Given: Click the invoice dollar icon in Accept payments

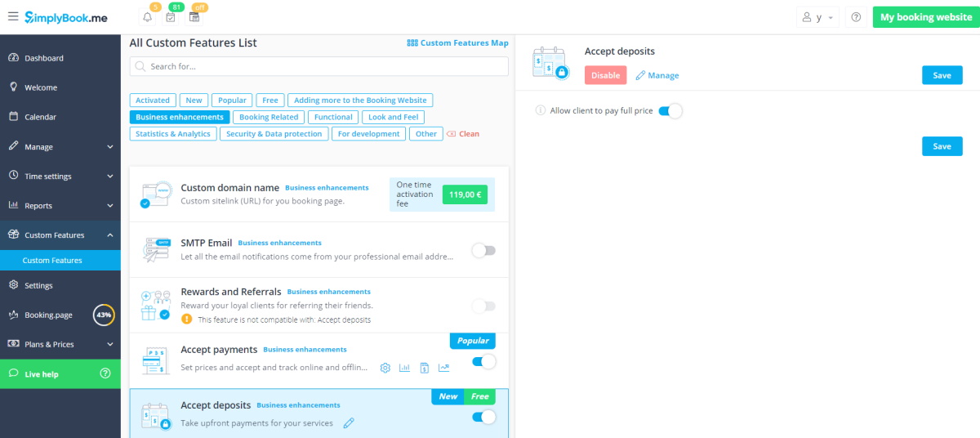Looking at the screenshot, I should (425, 368).
